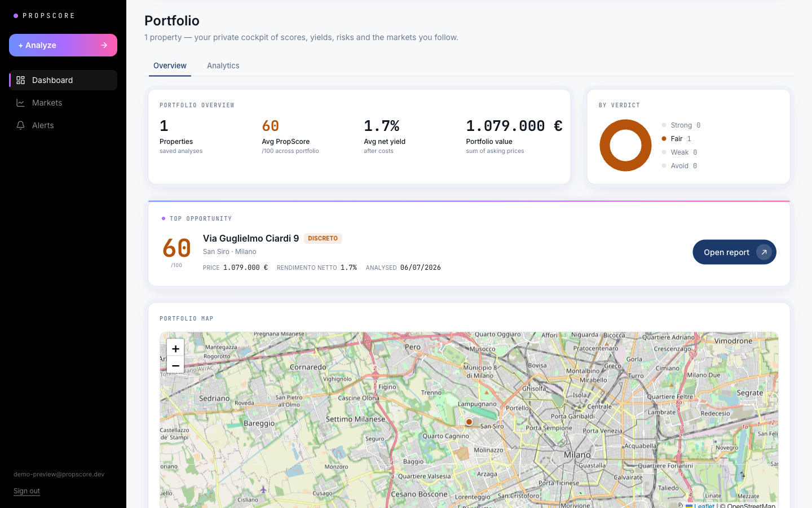Click the Alerts bell icon
The image size is (812, 508).
coord(20,125)
